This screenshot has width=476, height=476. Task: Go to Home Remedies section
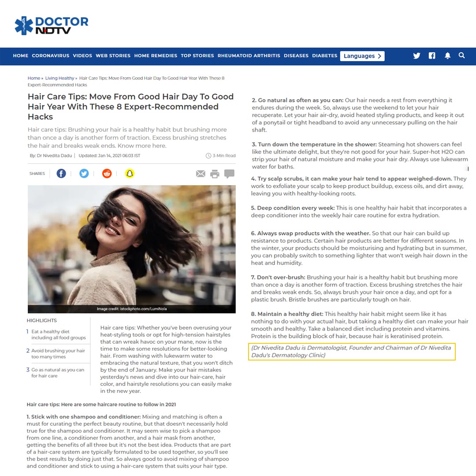click(156, 56)
